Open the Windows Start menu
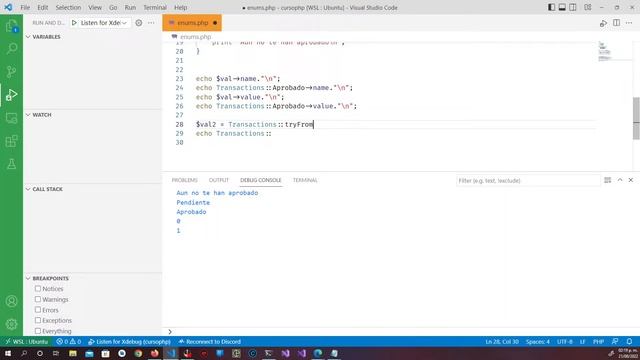The height and width of the screenshot is (360, 640). click(x=8, y=353)
